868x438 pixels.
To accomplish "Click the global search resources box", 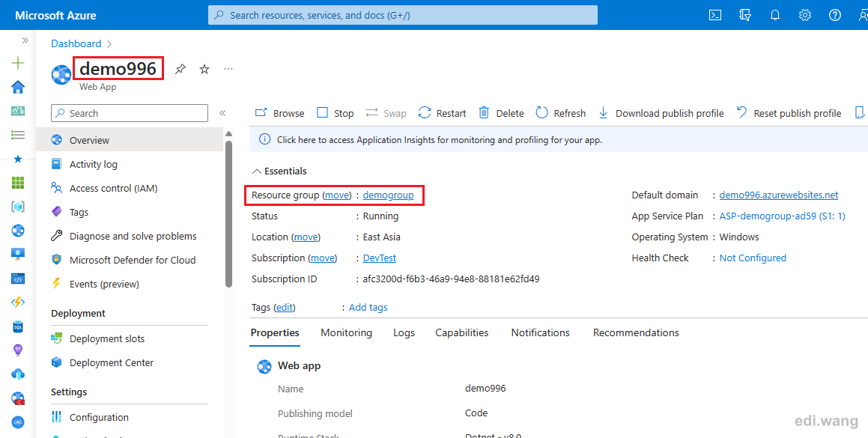I will tap(403, 15).
